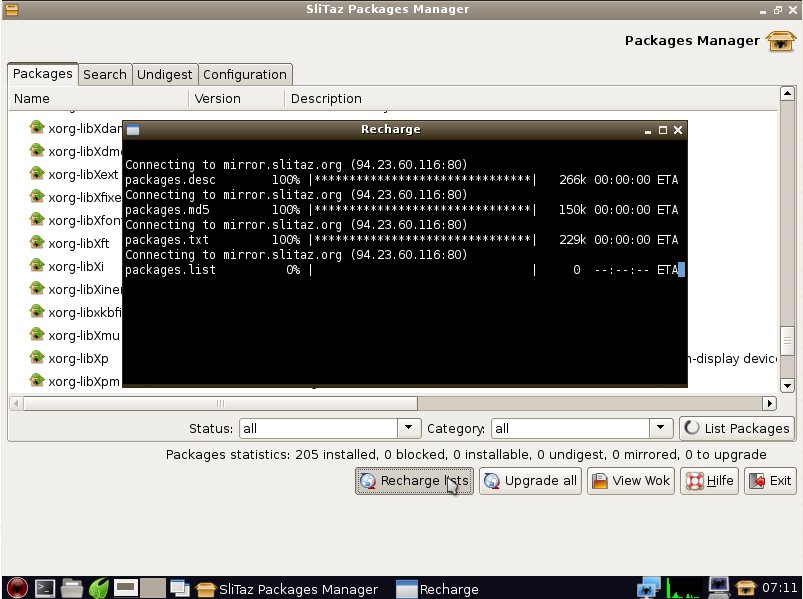Viewport: 803px width, 599px height.
Task: Click the xorg-libXmu package icon
Action: click(x=37, y=335)
